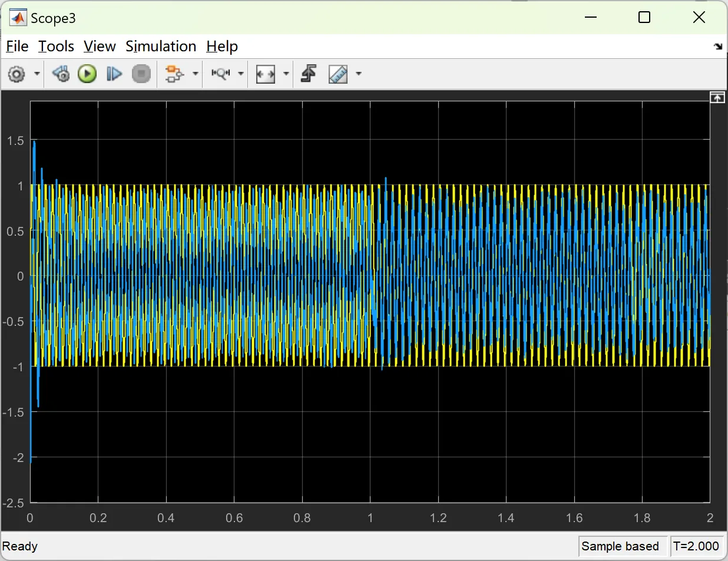Image resolution: width=728 pixels, height=561 pixels.
Task: Open the Triggers tool
Action: pos(309,74)
